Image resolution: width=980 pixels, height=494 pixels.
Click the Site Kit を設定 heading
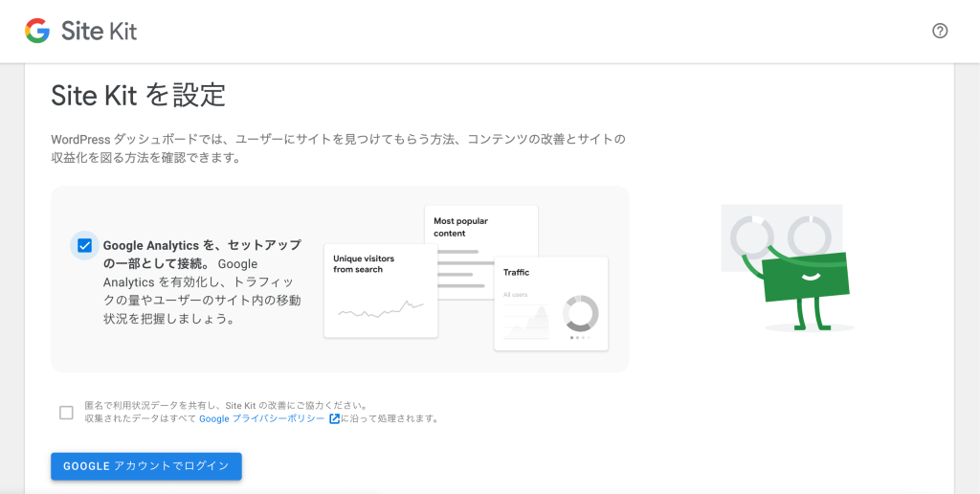coord(138,96)
